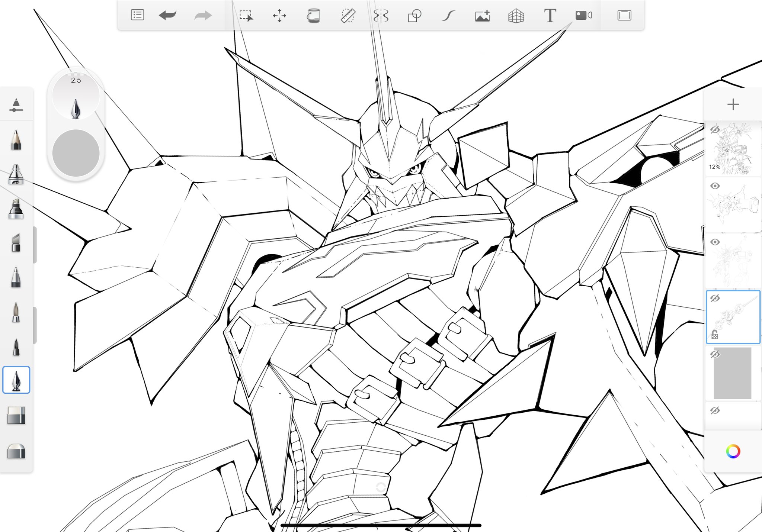The height and width of the screenshot is (532, 762).
Task: Click the Undo arrow
Action: click(x=167, y=15)
